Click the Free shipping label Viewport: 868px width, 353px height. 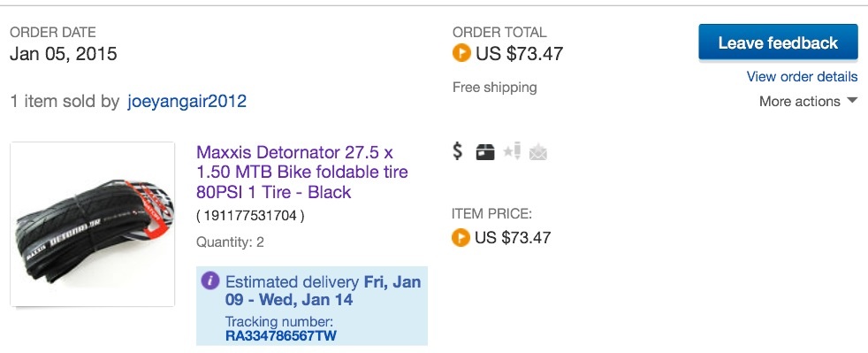pos(495,88)
